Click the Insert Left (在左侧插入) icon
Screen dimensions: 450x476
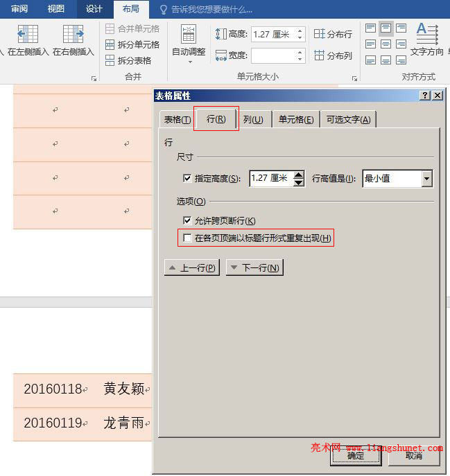pos(28,34)
